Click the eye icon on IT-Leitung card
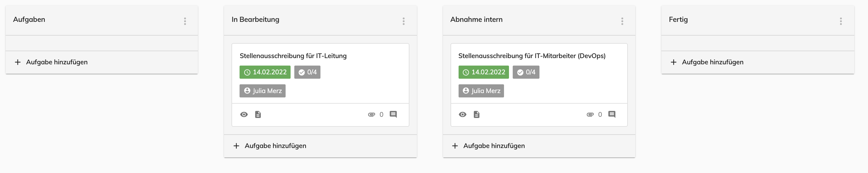Image resolution: width=868 pixels, height=173 pixels. pyautogui.click(x=244, y=115)
